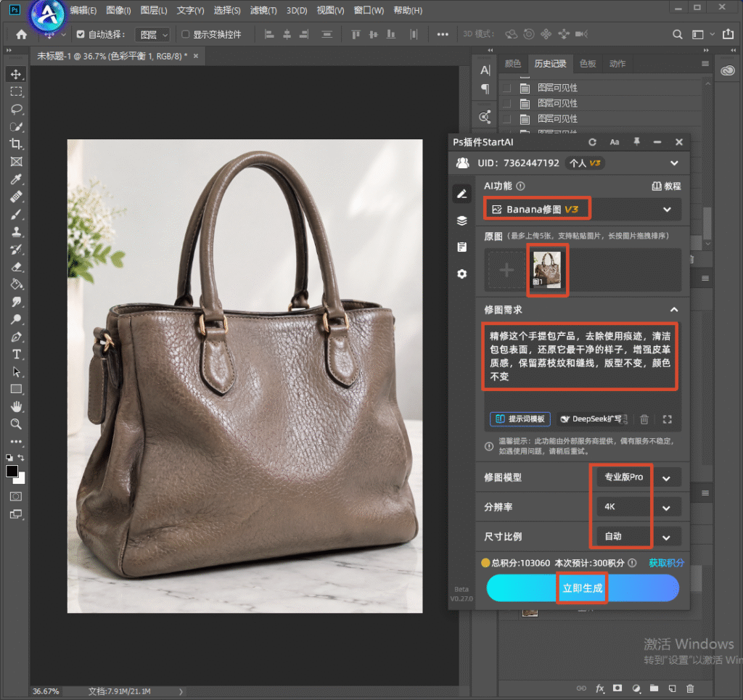743x700 pixels.
Task: Select the Eraser tool
Action: [x=16, y=267]
